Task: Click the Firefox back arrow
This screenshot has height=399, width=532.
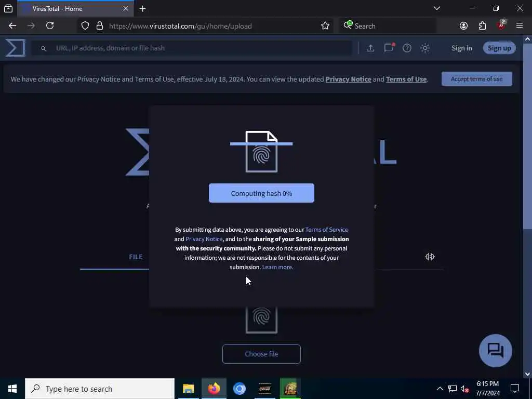Action: [x=12, y=26]
